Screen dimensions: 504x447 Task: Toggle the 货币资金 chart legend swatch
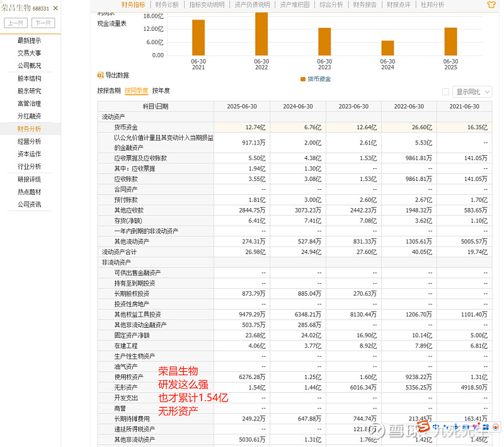[303, 79]
